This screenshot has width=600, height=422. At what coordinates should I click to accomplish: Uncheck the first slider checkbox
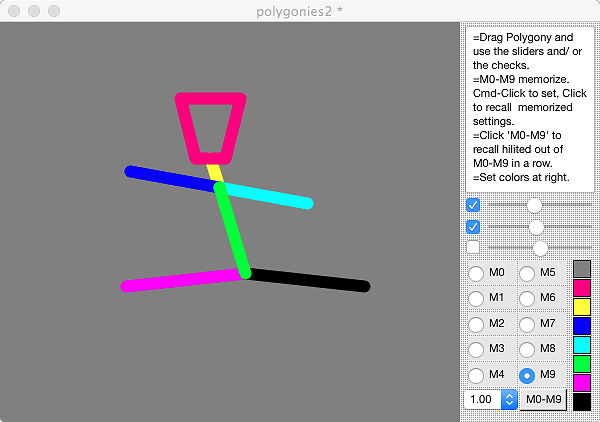click(x=473, y=206)
